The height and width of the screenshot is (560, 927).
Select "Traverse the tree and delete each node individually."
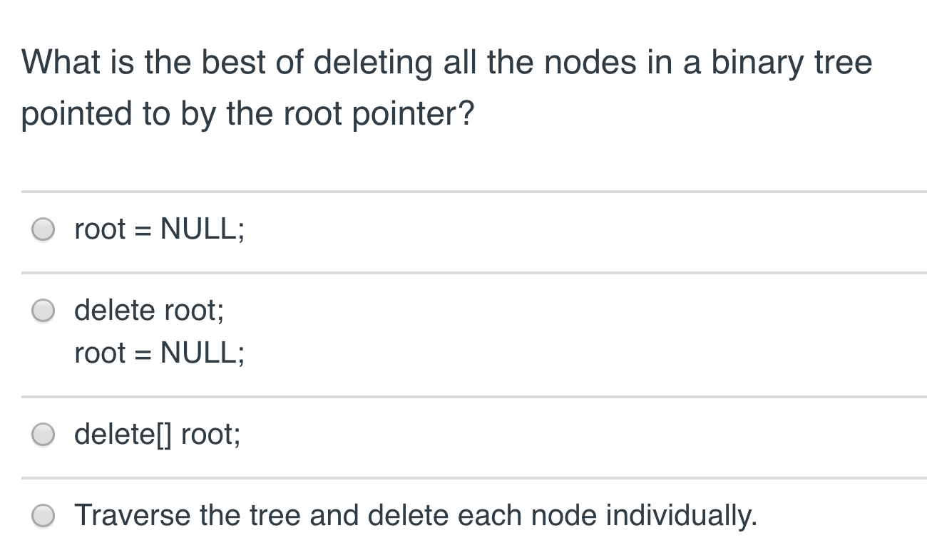point(43,516)
